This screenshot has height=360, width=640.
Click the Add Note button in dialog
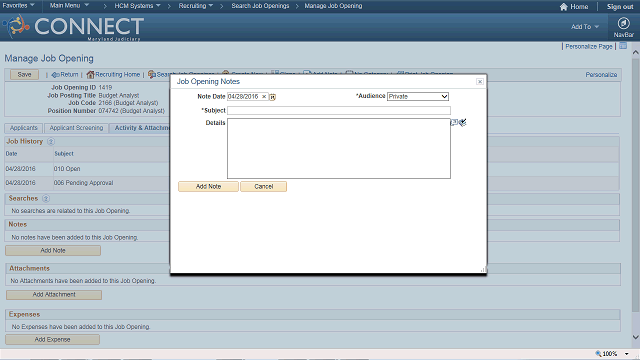click(208, 187)
